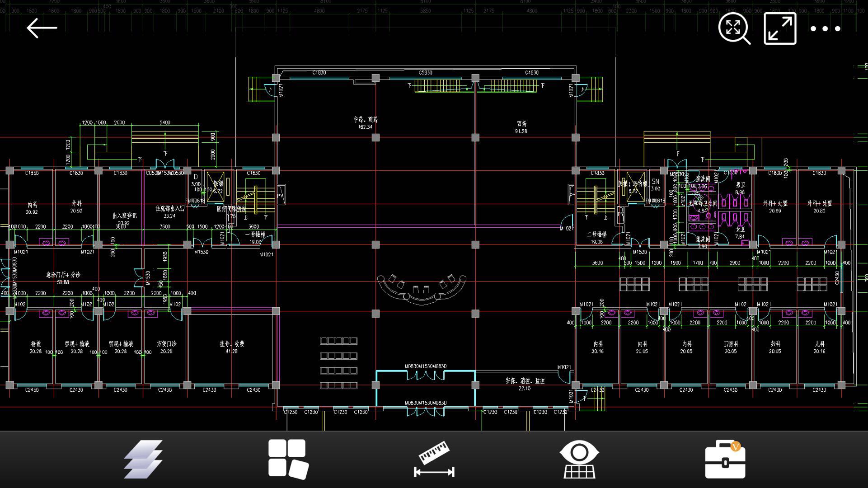Tap the 安保、消控、监控 room label
868x488 pixels.
(x=525, y=381)
